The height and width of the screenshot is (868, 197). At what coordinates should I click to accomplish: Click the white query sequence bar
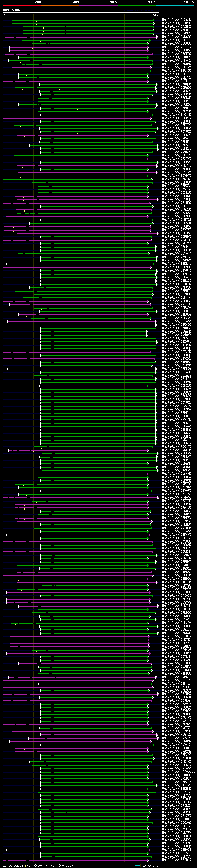pyautogui.click(x=81, y=13)
